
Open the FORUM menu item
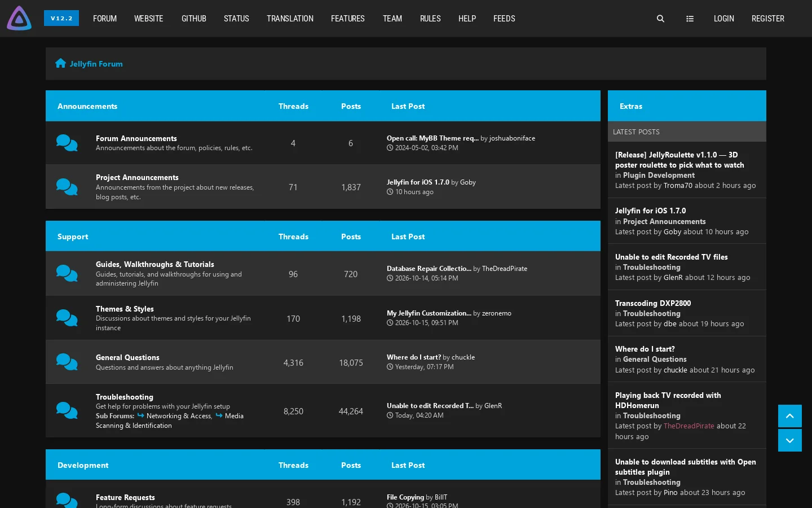[x=105, y=19]
